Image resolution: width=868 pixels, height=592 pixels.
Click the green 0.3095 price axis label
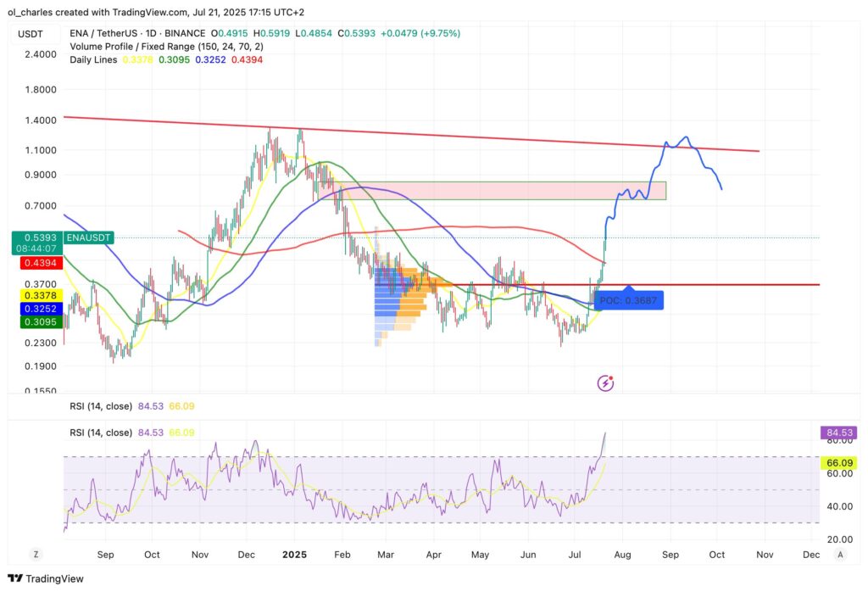tap(33, 323)
